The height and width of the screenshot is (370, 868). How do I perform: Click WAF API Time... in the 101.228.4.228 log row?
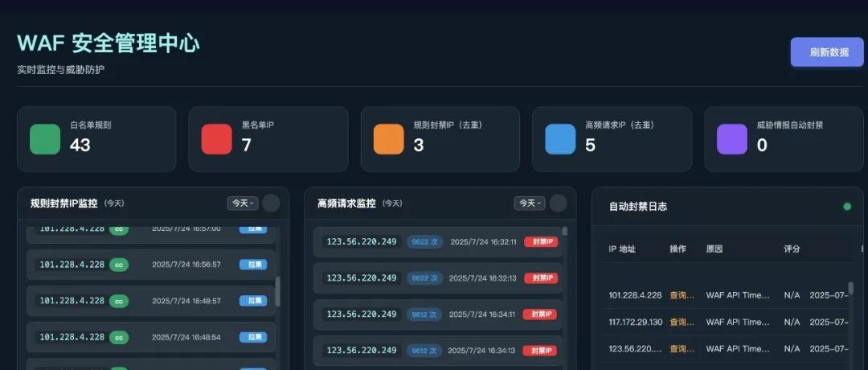click(738, 295)
